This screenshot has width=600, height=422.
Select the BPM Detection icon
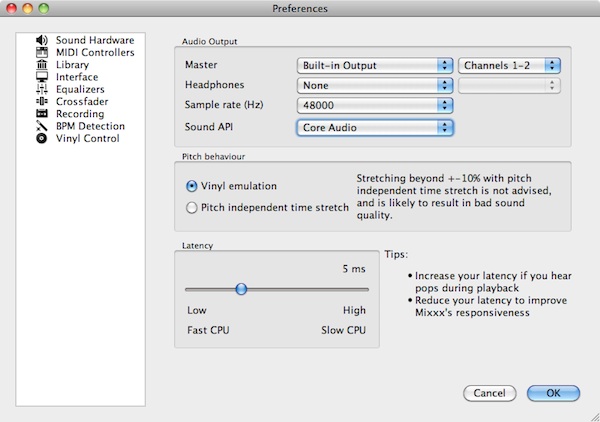pyautogui.click(x=42, y=126)
